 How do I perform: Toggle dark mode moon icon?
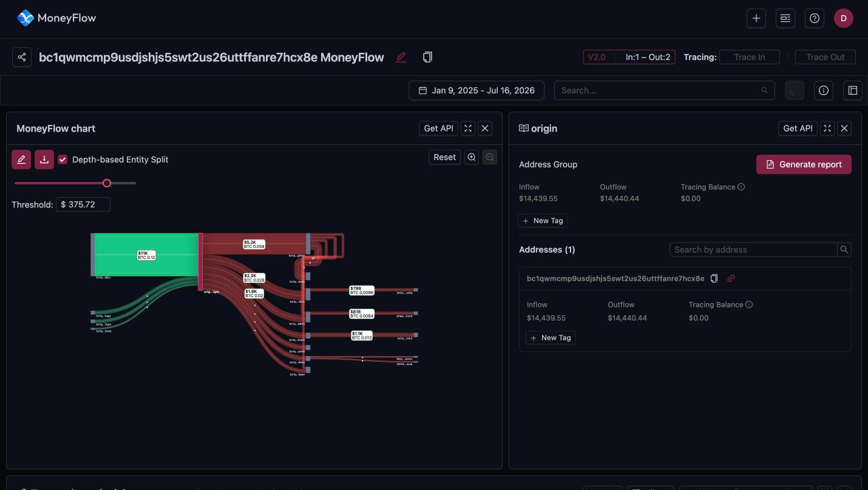click(x=794, y=90)
